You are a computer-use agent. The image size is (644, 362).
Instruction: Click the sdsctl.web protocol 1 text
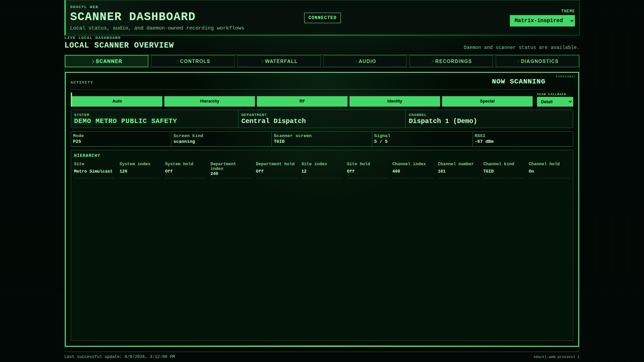tap(556, 357)
